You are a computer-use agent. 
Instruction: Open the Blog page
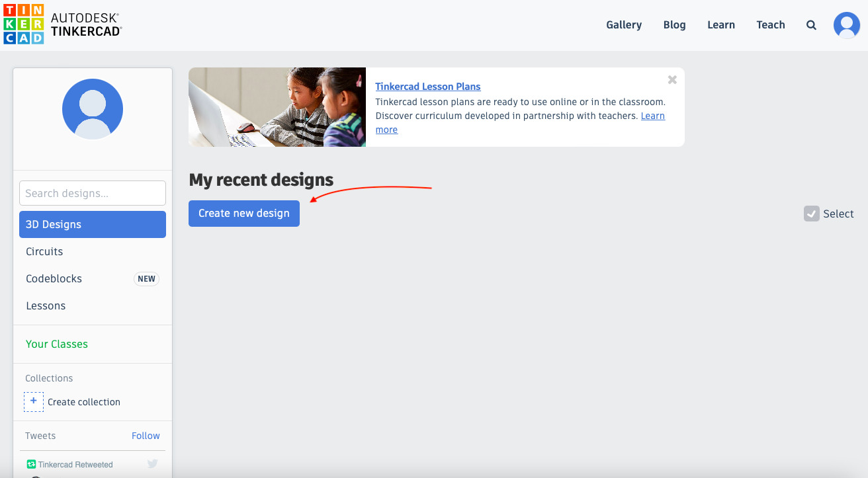tap(674, 25)
